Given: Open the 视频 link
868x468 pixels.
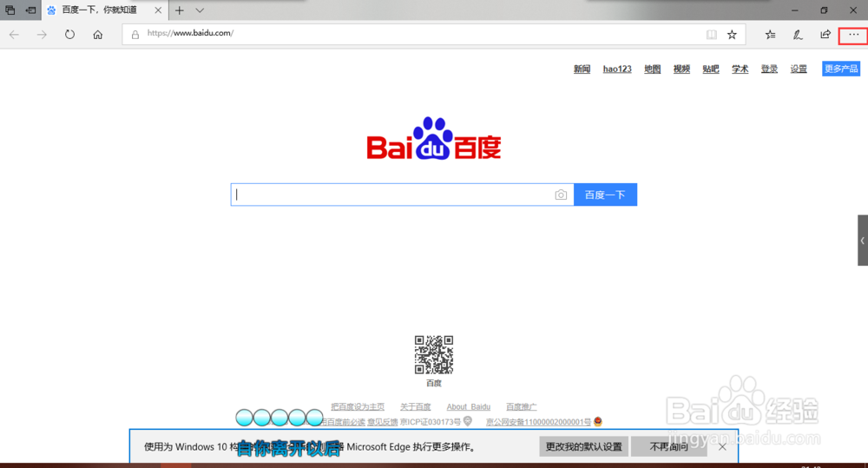Looking at the screenshot, I should tap(681, 69).
